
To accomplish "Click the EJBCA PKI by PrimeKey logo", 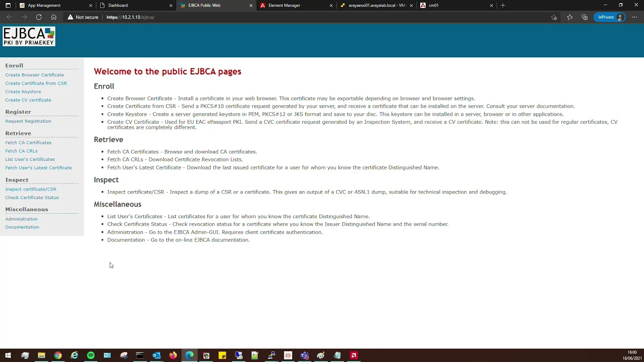I will [29, 37].
